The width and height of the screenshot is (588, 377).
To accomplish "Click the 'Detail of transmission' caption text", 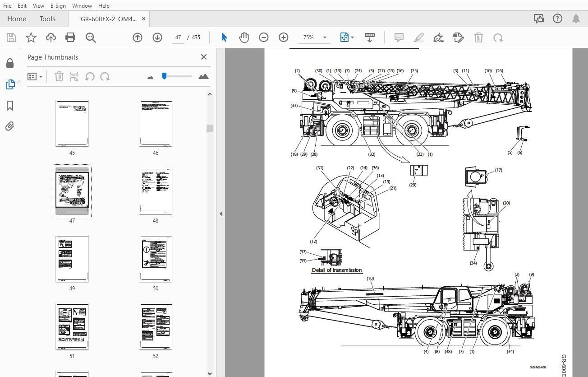I will point(337,270).
